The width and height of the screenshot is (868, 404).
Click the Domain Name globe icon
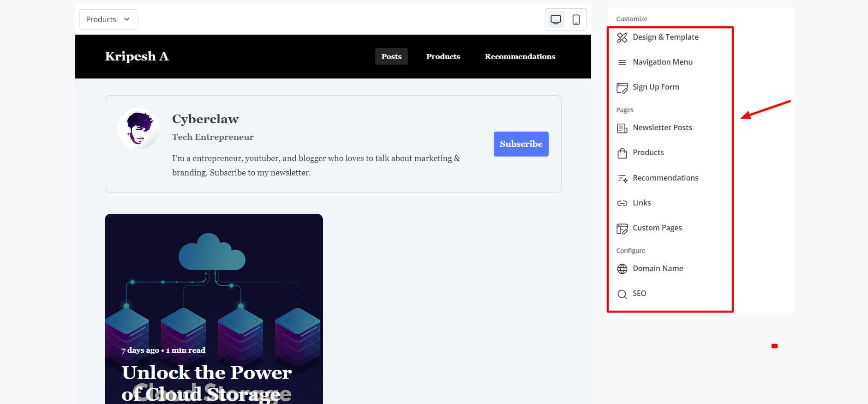[622, 269]
